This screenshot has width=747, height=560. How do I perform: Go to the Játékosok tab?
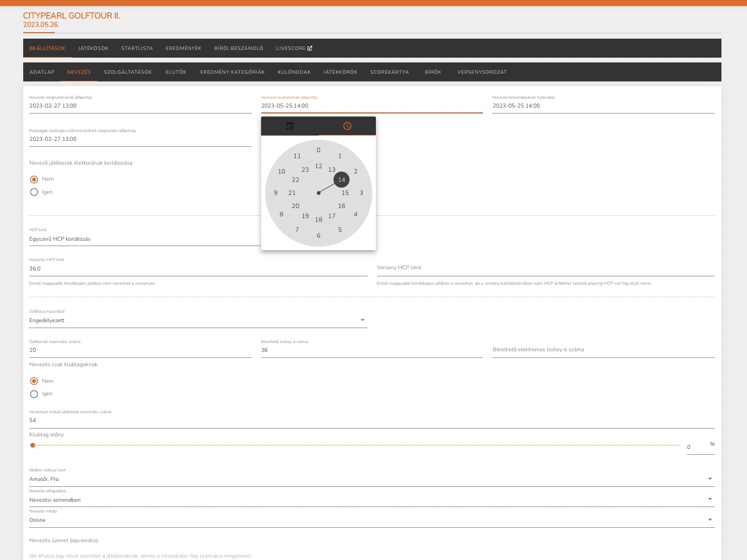click(x=93, y=48)
